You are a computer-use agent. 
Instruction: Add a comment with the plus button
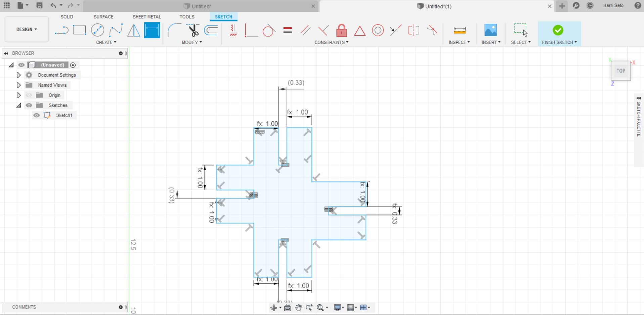coord(121,307)
